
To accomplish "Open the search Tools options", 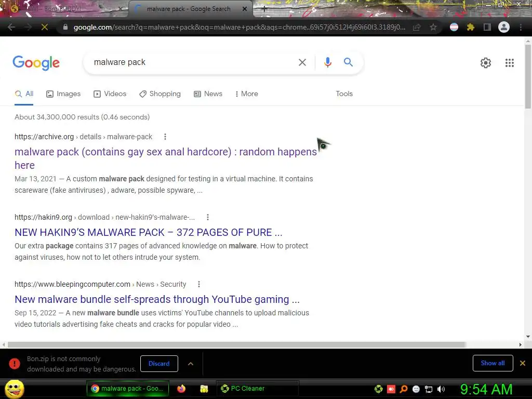I will pyautogui.click(x=344, y=94).
